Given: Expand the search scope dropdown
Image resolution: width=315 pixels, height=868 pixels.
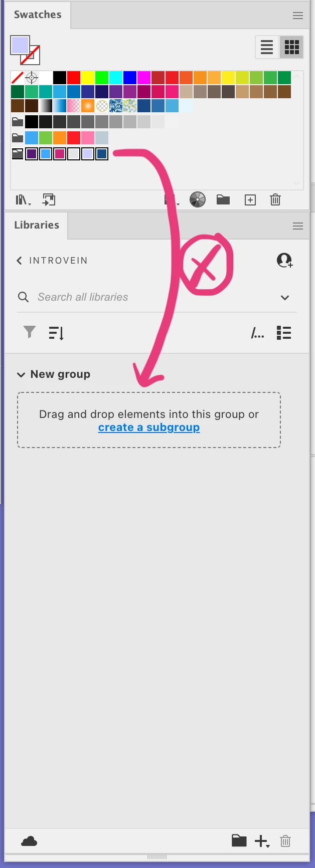Looking at the screenshot, I should pos(285,298).
